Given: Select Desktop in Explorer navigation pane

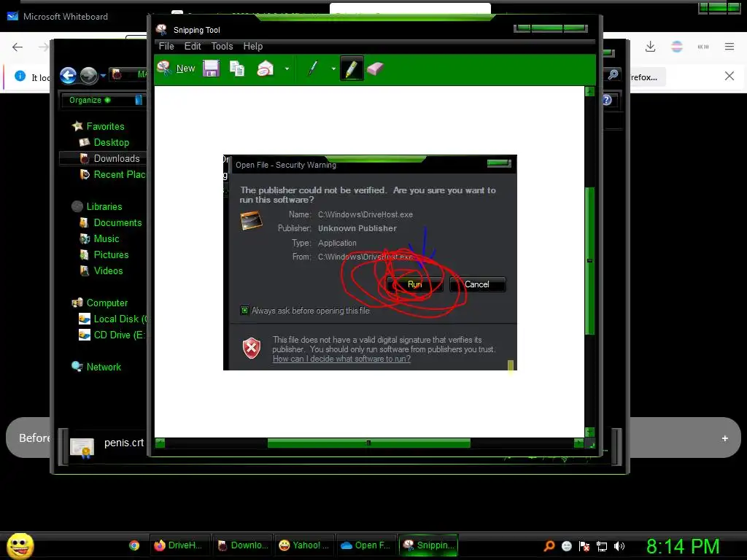Looking at the screenshot, I should click(104, 142).
